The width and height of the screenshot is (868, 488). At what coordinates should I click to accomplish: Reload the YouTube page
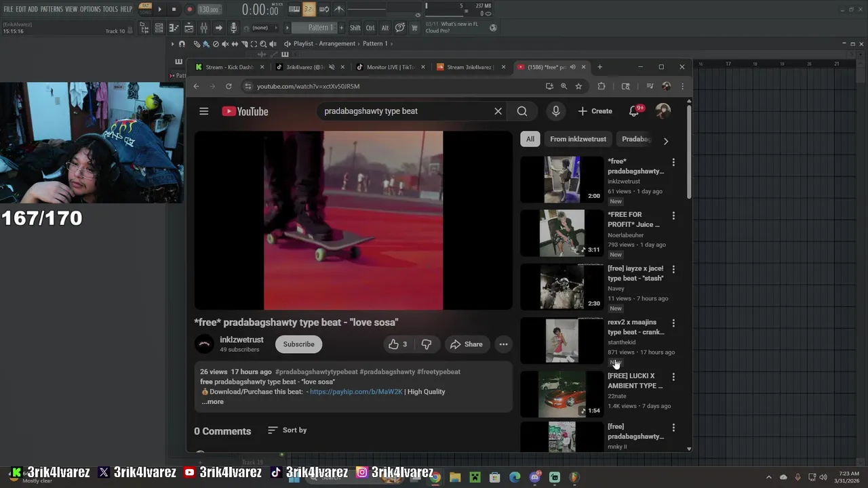point(229,86)
